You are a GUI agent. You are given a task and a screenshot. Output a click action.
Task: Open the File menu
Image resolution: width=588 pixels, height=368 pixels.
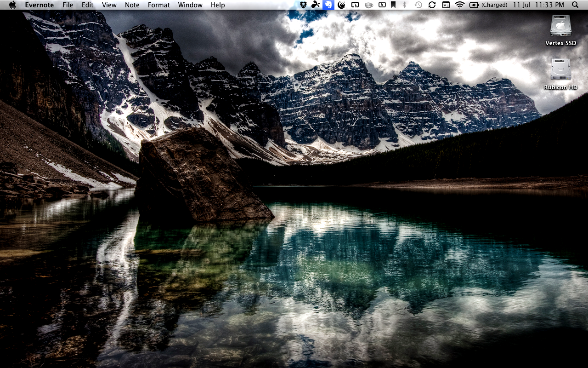(x=68, y=5)
